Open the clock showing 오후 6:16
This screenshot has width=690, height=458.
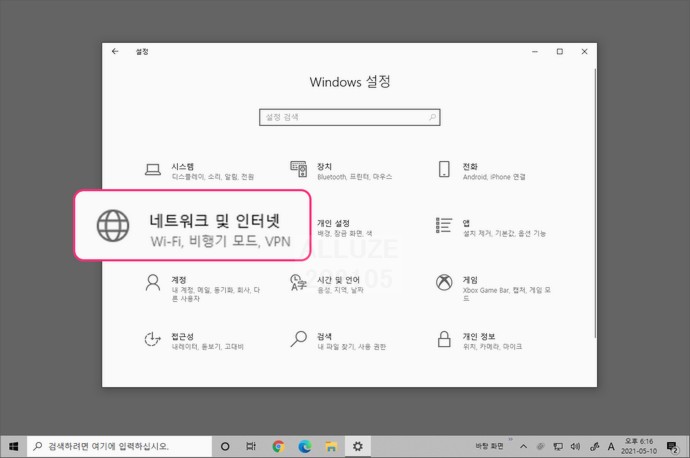pyautogui.click(x=639, y=447)
